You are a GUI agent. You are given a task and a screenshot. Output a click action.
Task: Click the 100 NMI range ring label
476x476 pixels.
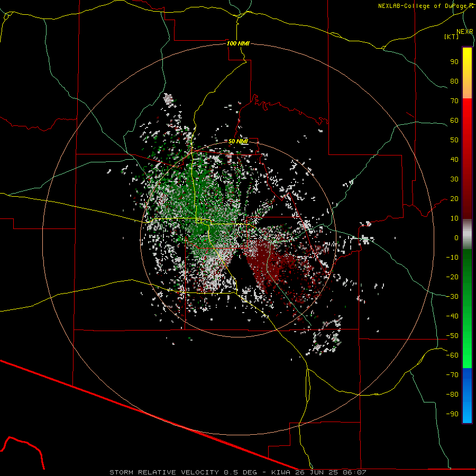[238, 43]
